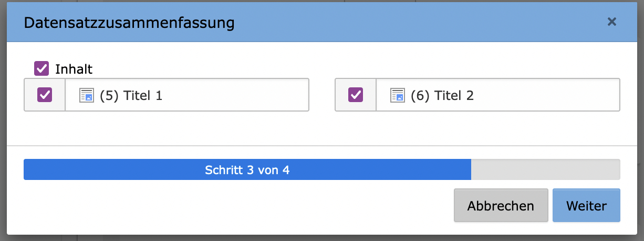The height and width of the screenshot is (241, 644).
Task: Click the Datensatzzusammenfassung dialog title
Action: pyautogui.click(x=129, y=23)
